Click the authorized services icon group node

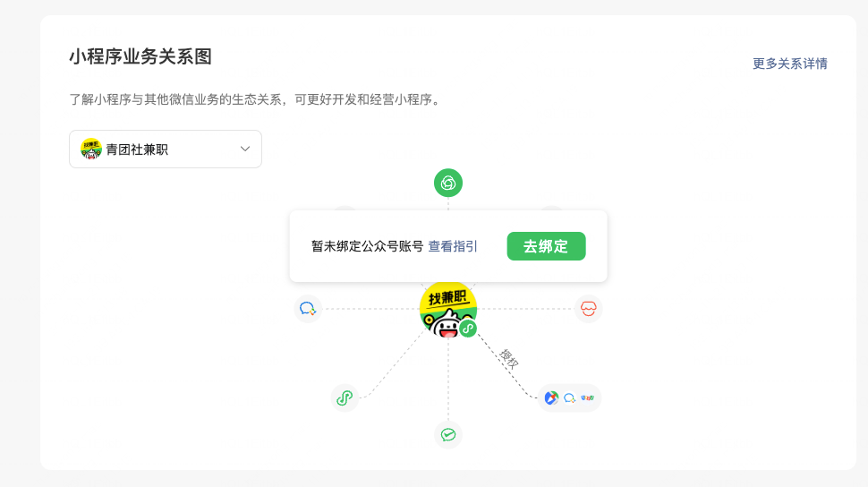tap(569, 397)
